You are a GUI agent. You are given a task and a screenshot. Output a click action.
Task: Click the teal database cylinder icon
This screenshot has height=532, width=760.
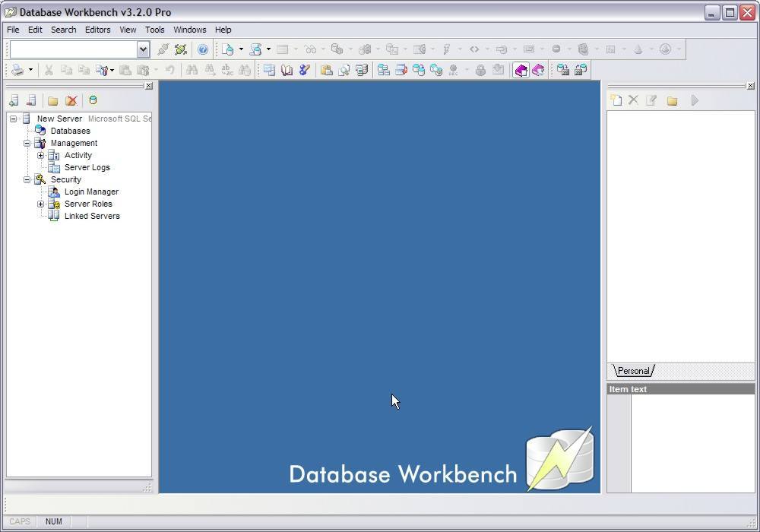[x=93, y=100]
